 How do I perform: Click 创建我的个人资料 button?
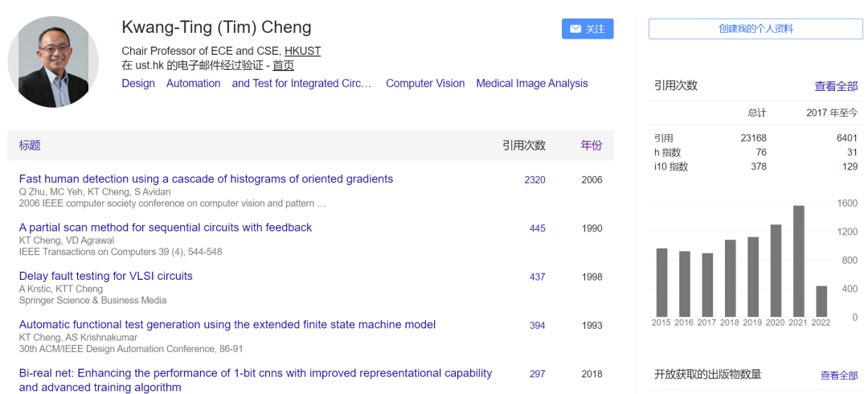[755, 29]
